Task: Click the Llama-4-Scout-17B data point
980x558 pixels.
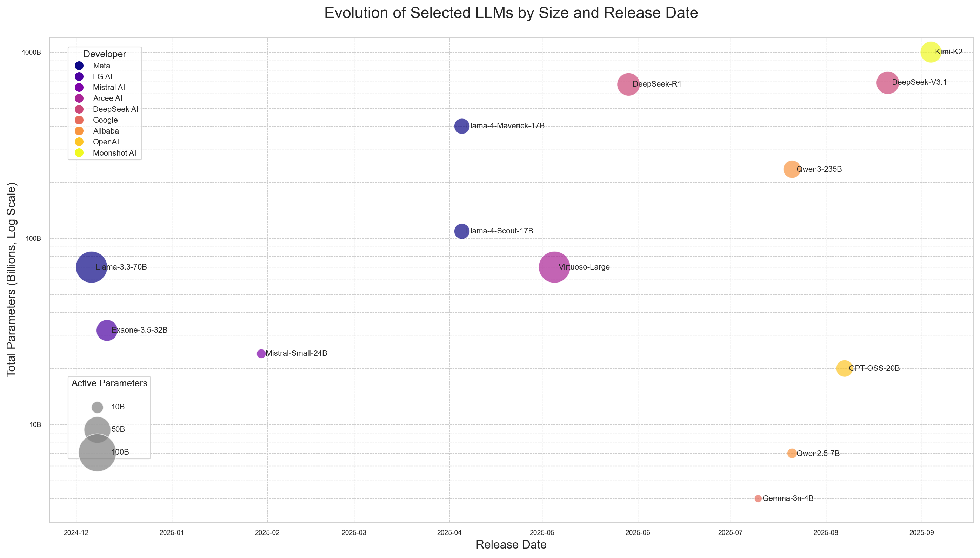Action: [462, 231]
